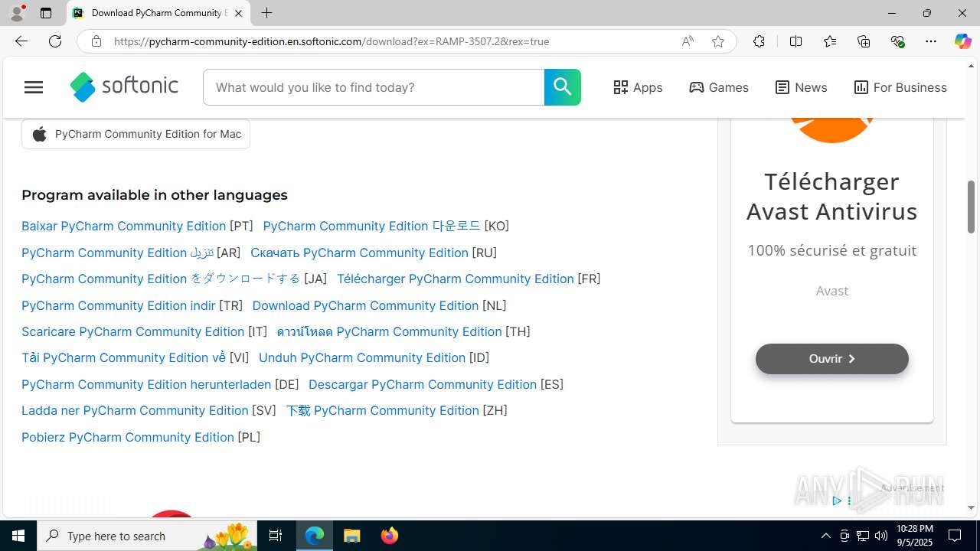Open Scaricare PyCharm Community Edition link
The height and width of the screenshot is (551, 980).
tap(133, 331)
